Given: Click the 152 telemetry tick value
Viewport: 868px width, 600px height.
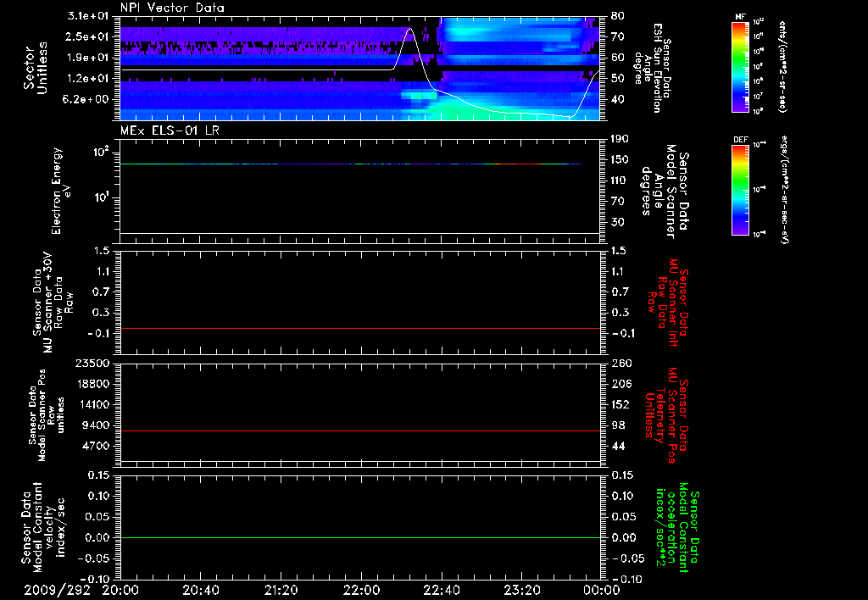Looking at the screenshot, I should tap(621, 404).
